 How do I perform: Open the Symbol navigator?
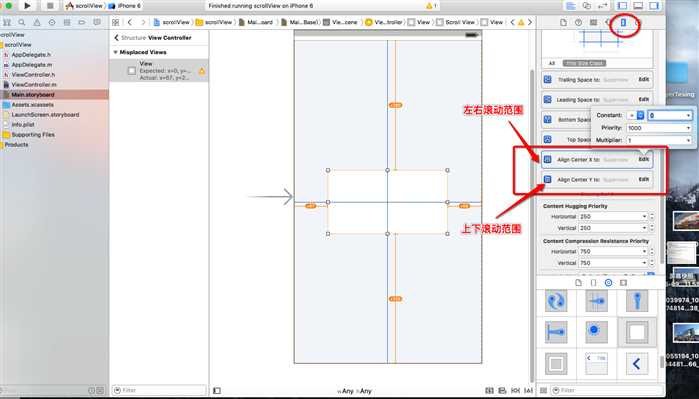click(7, 22)
